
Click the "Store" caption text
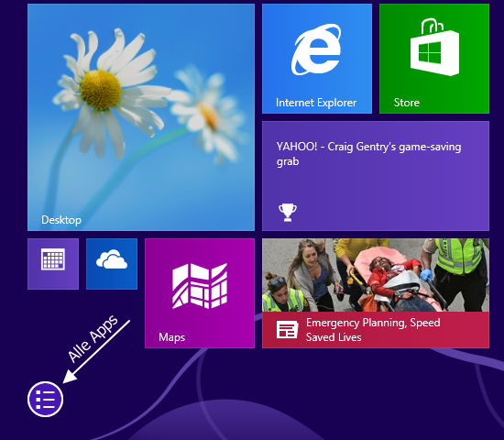tap(407, 103)
